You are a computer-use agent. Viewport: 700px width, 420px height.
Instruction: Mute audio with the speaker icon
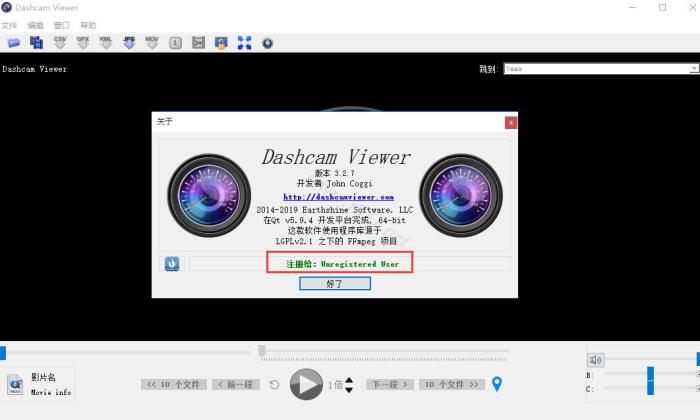click(x=596, y=360)
